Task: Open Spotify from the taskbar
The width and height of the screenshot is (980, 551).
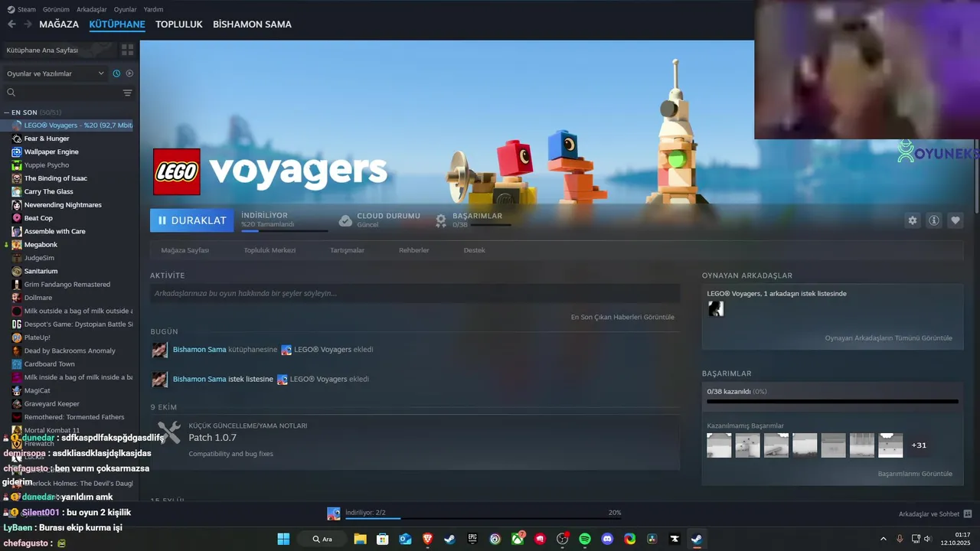Action: click(585, 539)
